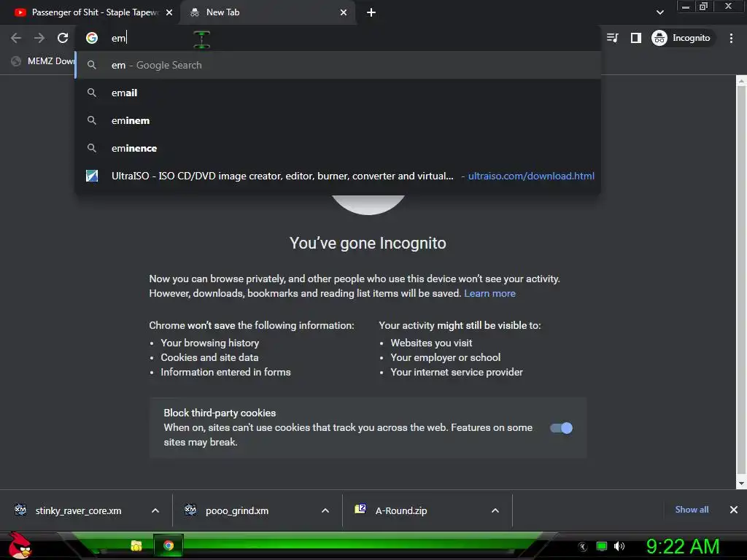Open a new tab with plus button
Screen dimensions: 747x560
click(x=371, y=12)
